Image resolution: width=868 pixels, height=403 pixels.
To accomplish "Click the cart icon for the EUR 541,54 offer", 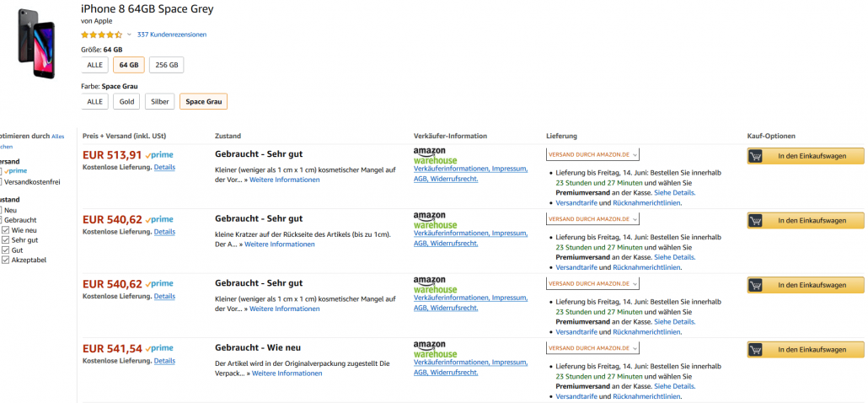I will [x=756, y=349].
